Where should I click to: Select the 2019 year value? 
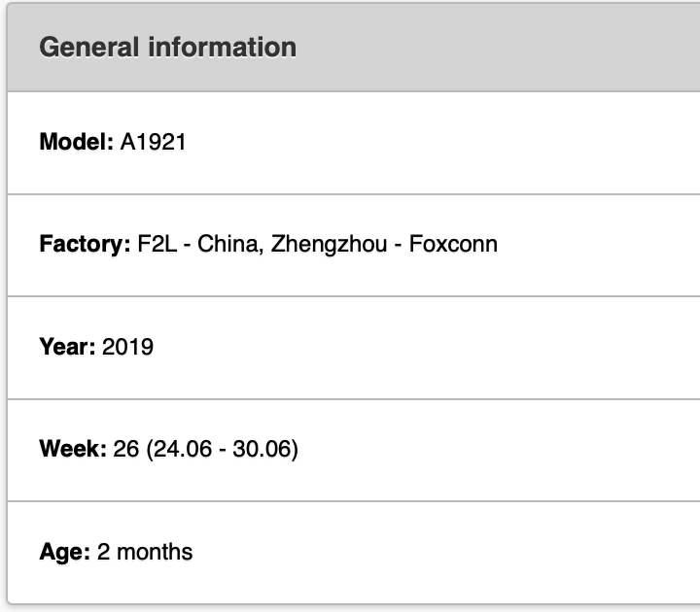pyautogui.click(x=127, y=347)
